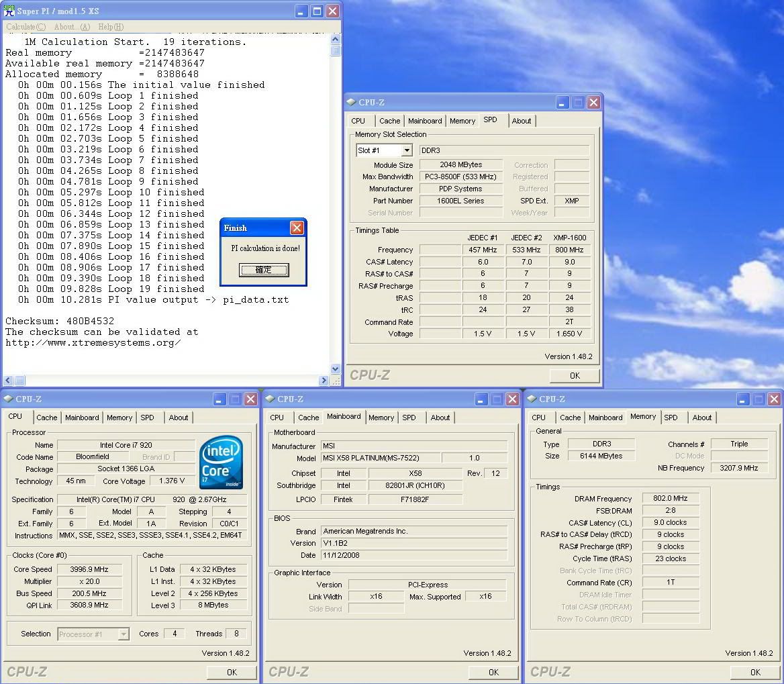Viewport: 784px width, 684px height.
Task: Confirm the PI calculation done dialog
Action: point(264,270)
